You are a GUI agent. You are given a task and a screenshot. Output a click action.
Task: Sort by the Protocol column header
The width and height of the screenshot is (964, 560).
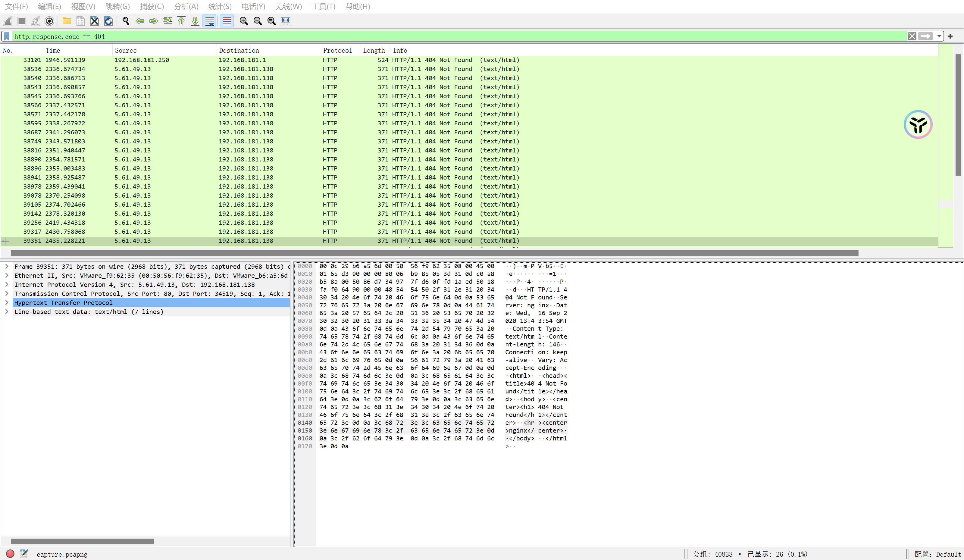pos(340,51)
